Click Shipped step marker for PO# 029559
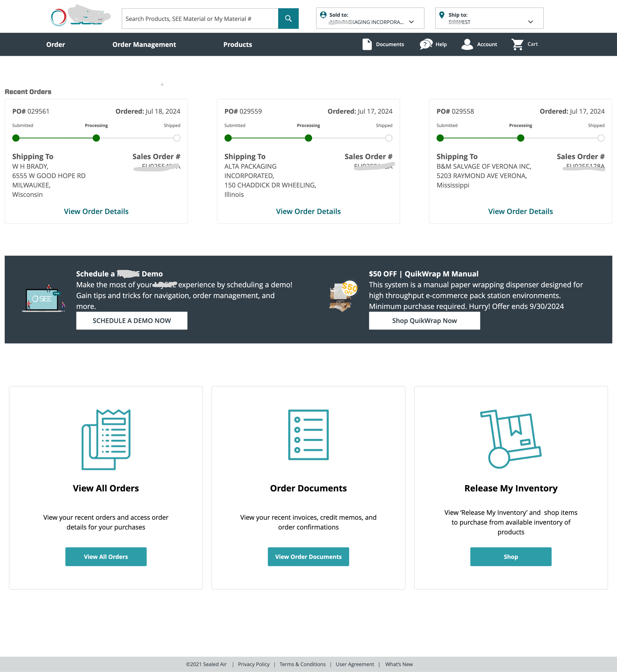Screen dimensions: 617x672 click(389, 138)
